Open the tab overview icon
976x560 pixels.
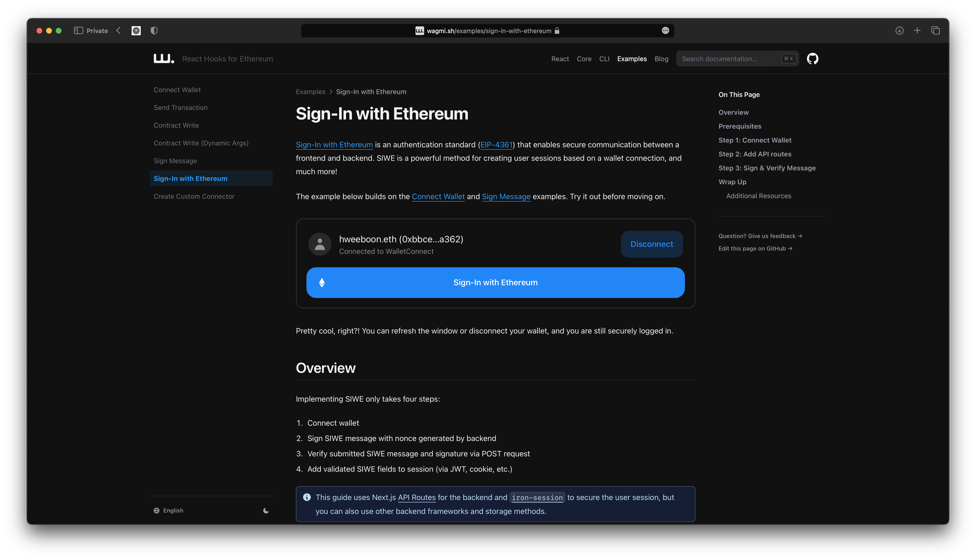[x=936, y=30]
